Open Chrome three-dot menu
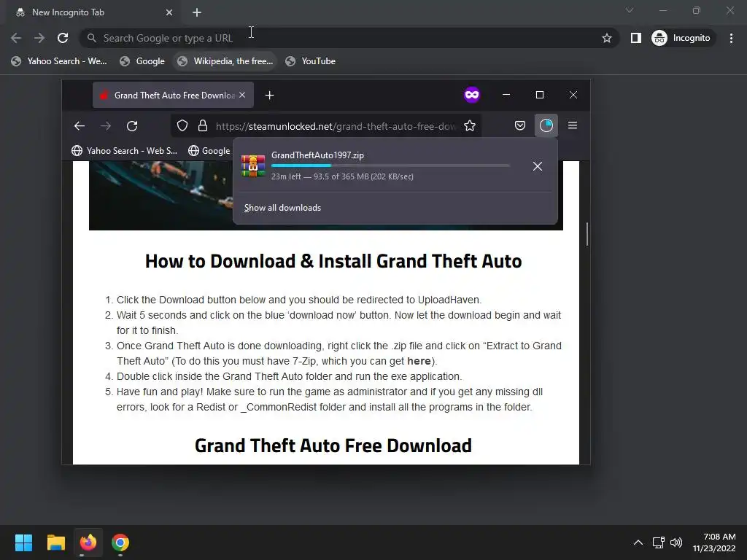Viewport: 747px width, 560px height. click(x=731, y=38)
